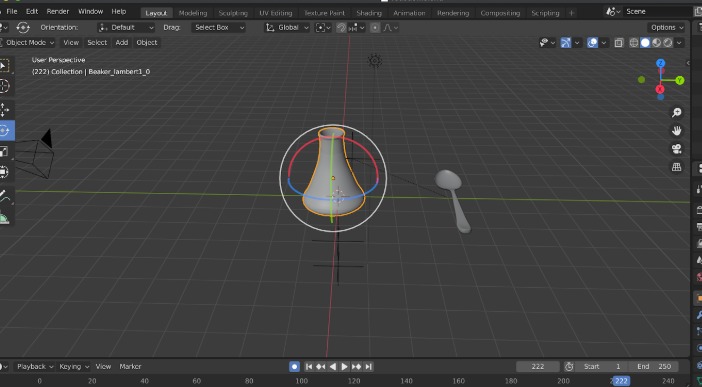The height and width of the screenshot is (387, 702).
Task: Select the Select Box tool
Action: (4, 66)
